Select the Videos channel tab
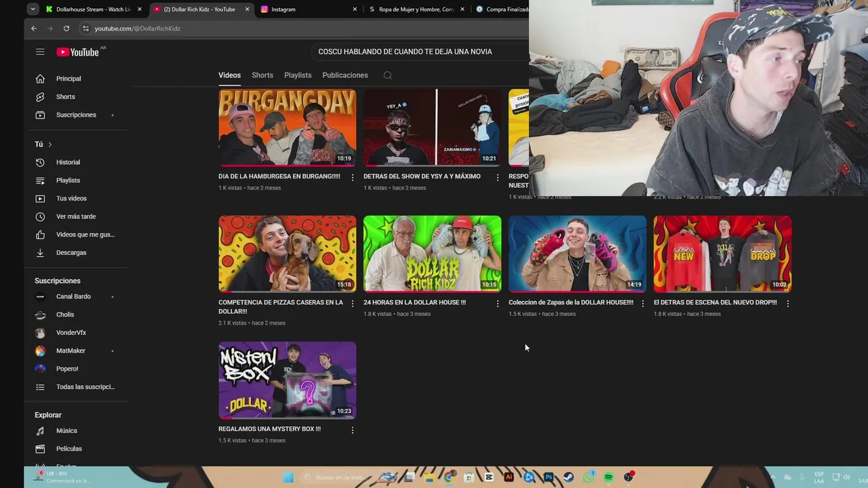The height and width of the screenshot is (488, 868). pos(229,75)
